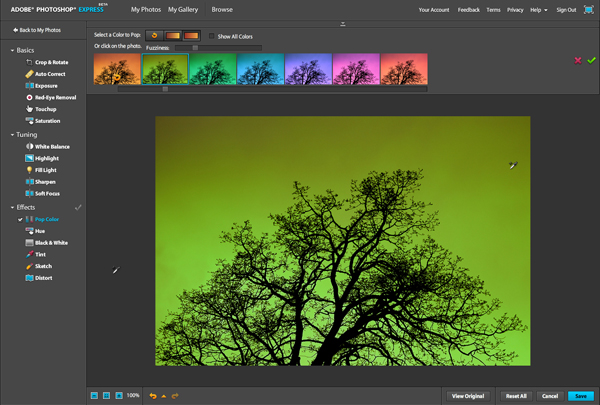Select the teal-green tree thumbnail
Viewport: 600px width, 405px height.
(213, 69)
